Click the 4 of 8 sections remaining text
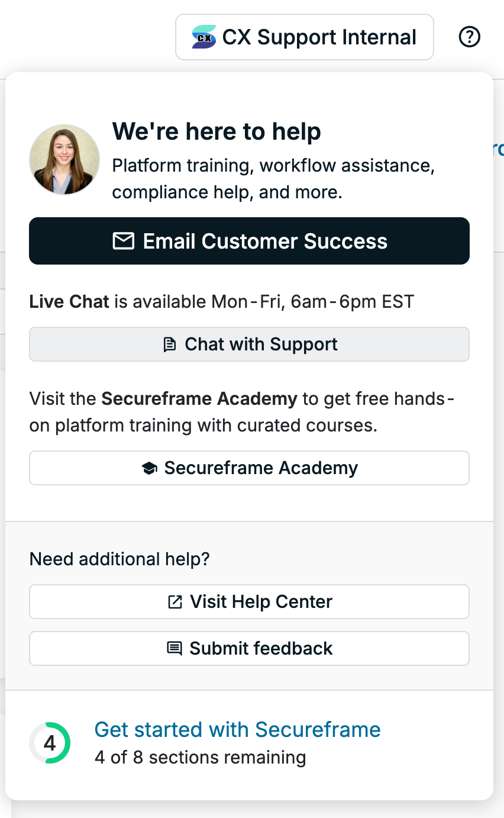The image size is (504, 818). pyautogui.click(x=200, y=758)
